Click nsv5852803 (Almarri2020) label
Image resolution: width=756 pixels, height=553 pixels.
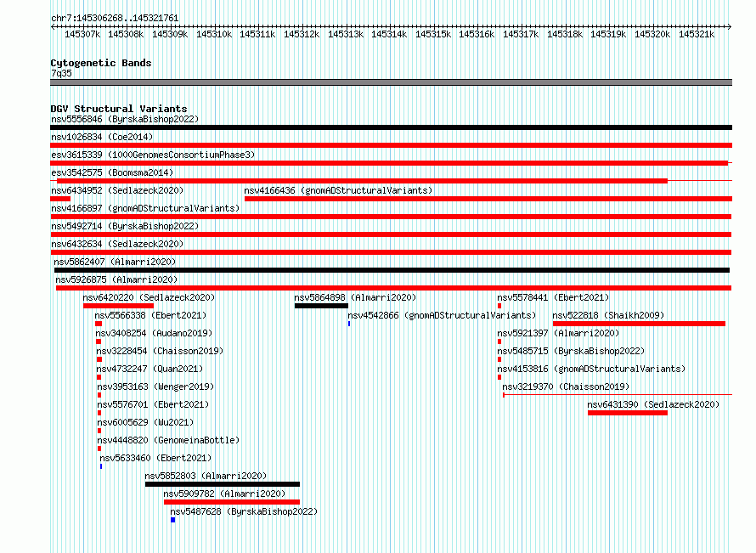pyautogui.click(x=206, y=476)
